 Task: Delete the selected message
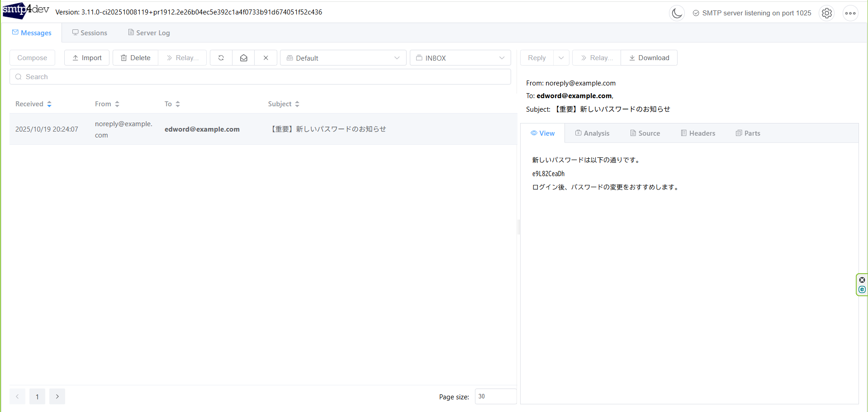135,58
